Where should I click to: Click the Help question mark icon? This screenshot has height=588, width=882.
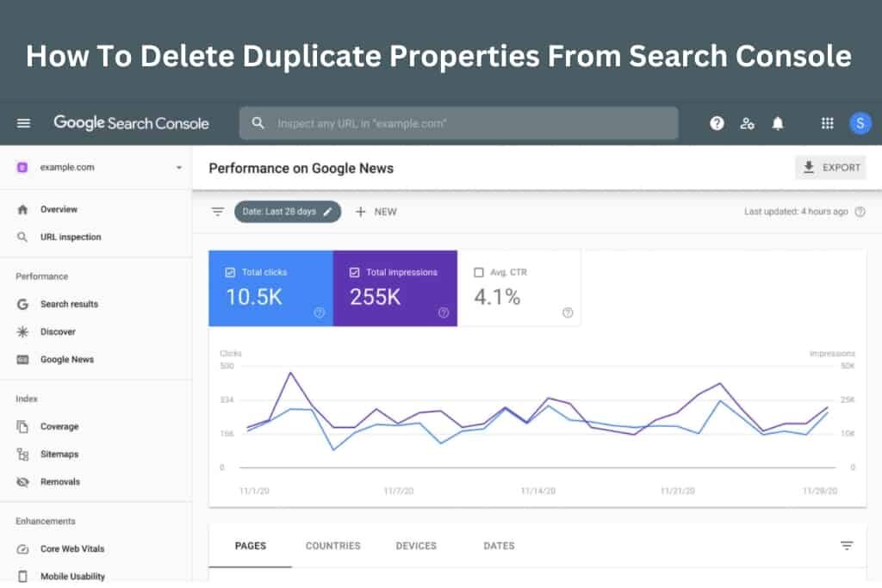coord(717,123)
